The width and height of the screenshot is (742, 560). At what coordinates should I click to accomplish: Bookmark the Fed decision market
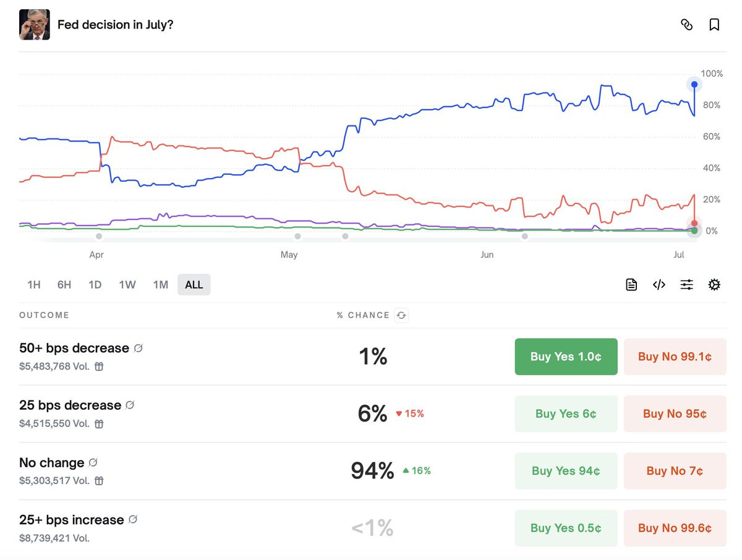click(714, 25)
